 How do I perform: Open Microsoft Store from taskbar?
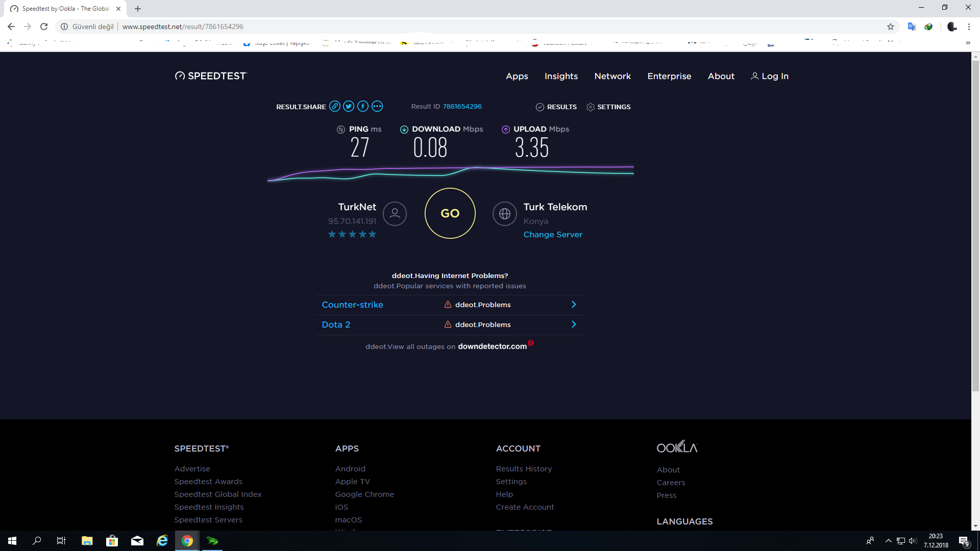tap(112, 541)
